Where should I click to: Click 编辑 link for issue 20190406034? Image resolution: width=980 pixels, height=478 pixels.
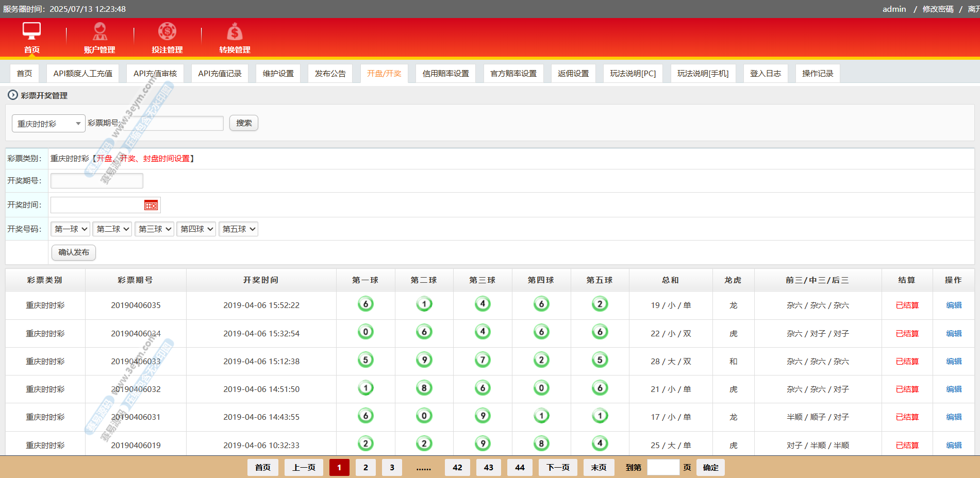pyautogui.click(x=953, y=333)
